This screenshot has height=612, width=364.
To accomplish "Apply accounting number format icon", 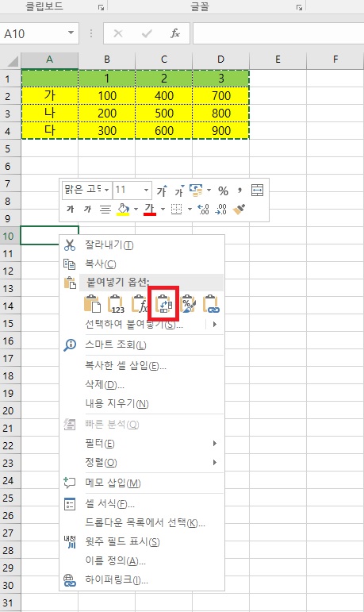I will [x=196, y=191].
